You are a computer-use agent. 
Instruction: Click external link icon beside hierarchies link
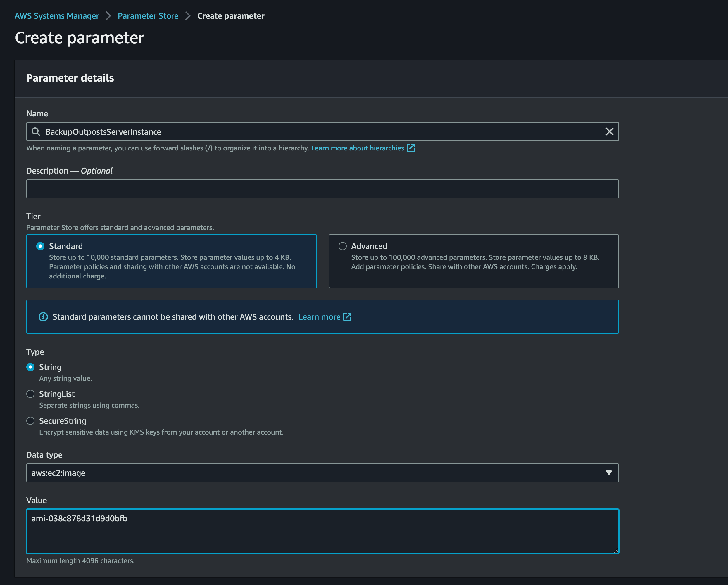pos(410,148)
